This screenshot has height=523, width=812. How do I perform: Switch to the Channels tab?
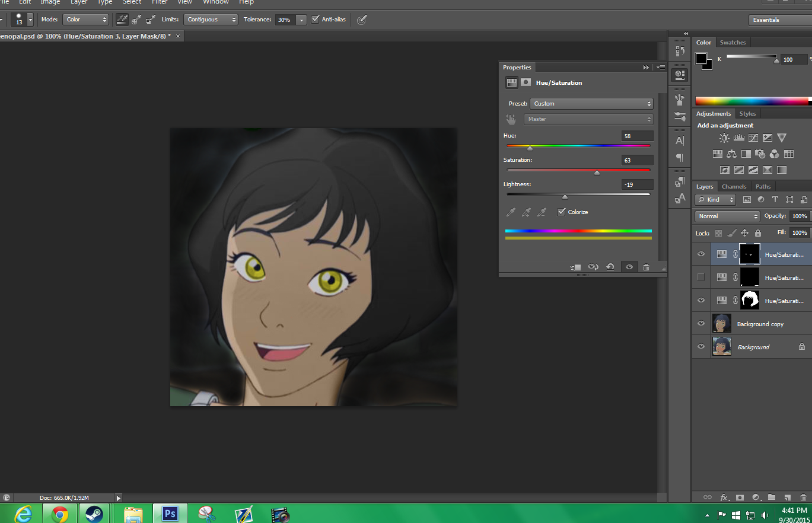[x=734, y=187]
